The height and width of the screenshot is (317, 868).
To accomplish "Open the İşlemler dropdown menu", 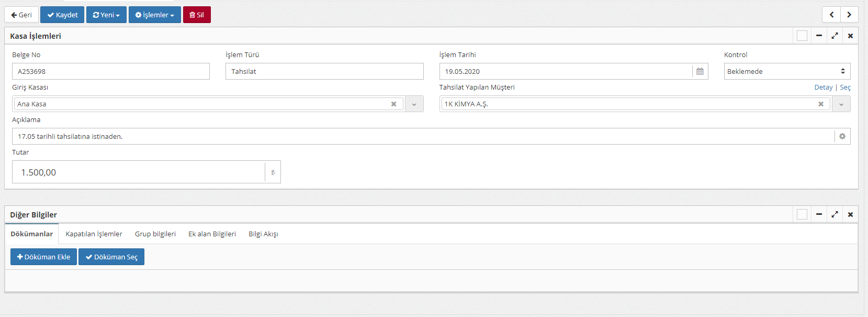I will pos(154,15).
